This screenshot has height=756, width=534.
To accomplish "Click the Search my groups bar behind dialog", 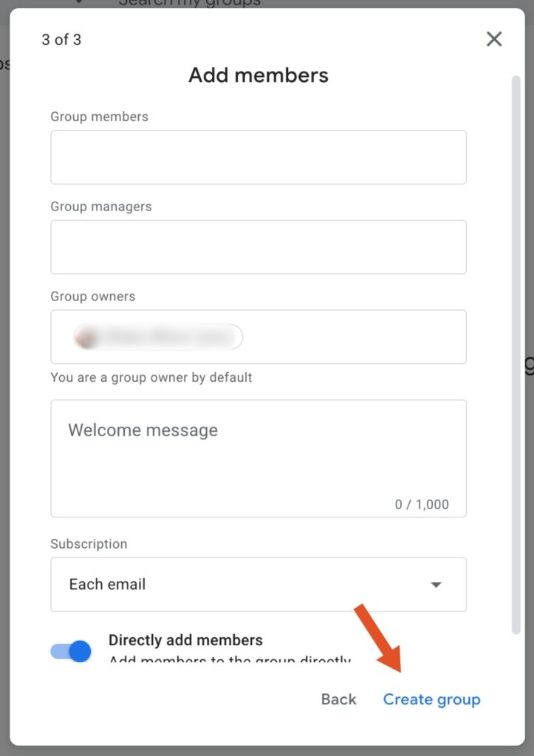I will 189,3.
